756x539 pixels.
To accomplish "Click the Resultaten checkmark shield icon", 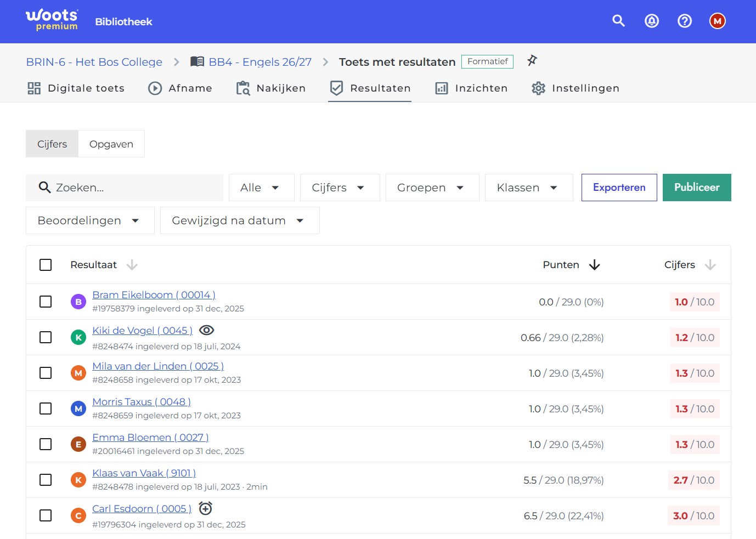I will (336, 88).
